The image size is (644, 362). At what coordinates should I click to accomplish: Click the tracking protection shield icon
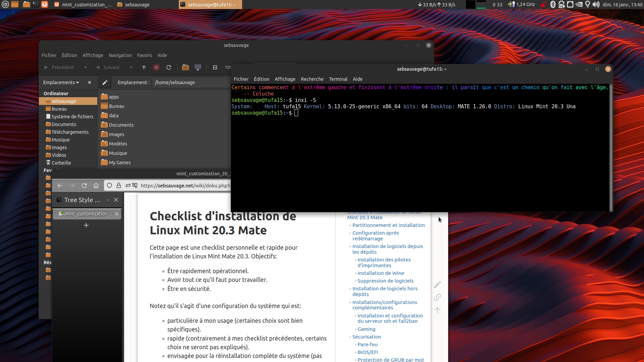(109, 186)
